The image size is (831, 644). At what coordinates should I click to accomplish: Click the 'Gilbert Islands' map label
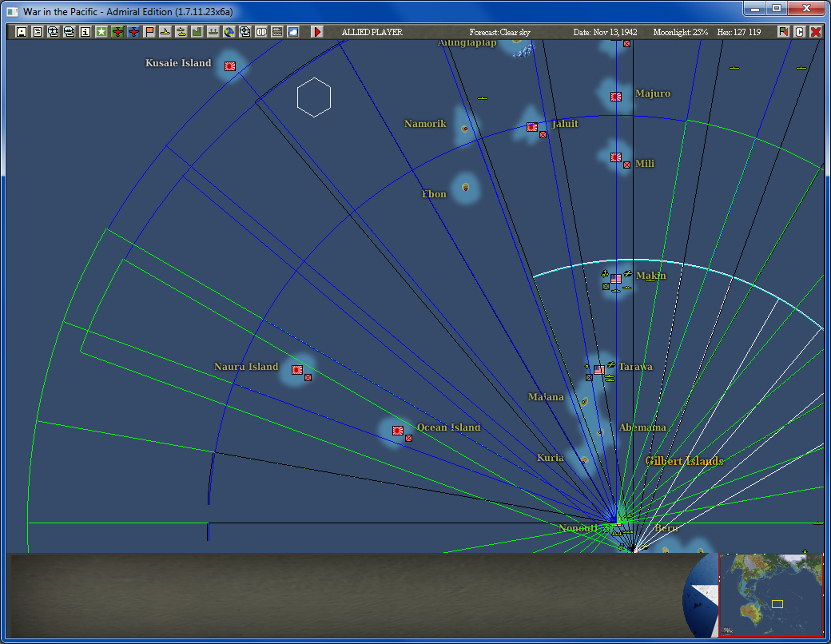click(x=684, y=461)
